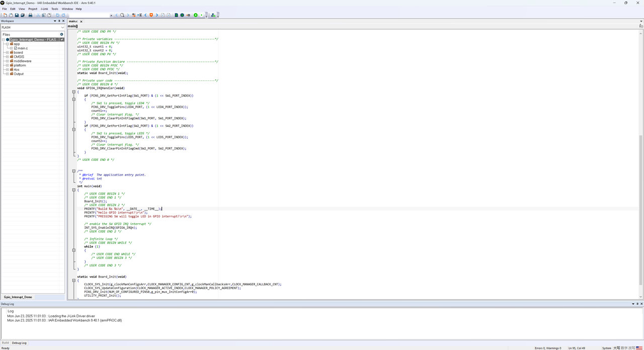Click the Replace toolbar icon

coord(133,15)
